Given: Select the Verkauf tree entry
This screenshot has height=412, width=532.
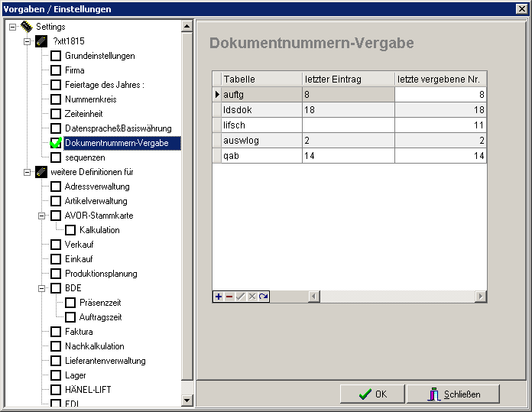Looking at the screenshot, I should 79,245.
